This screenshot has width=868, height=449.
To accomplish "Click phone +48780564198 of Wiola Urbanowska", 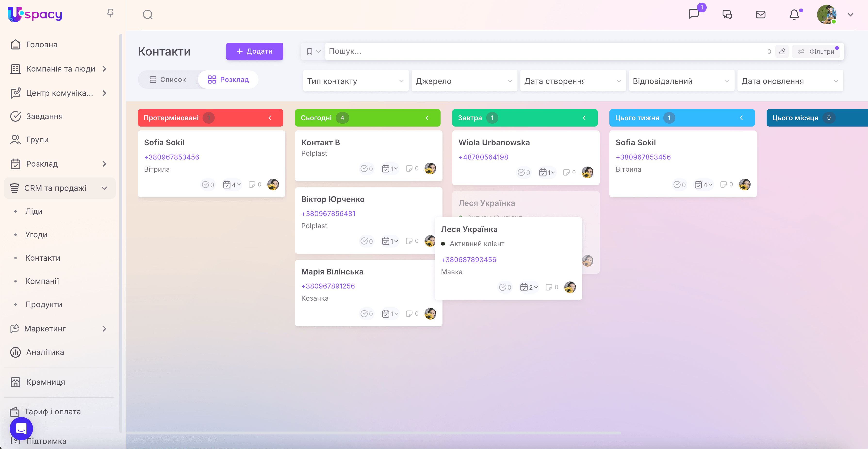I will click(x=483, y=157).
